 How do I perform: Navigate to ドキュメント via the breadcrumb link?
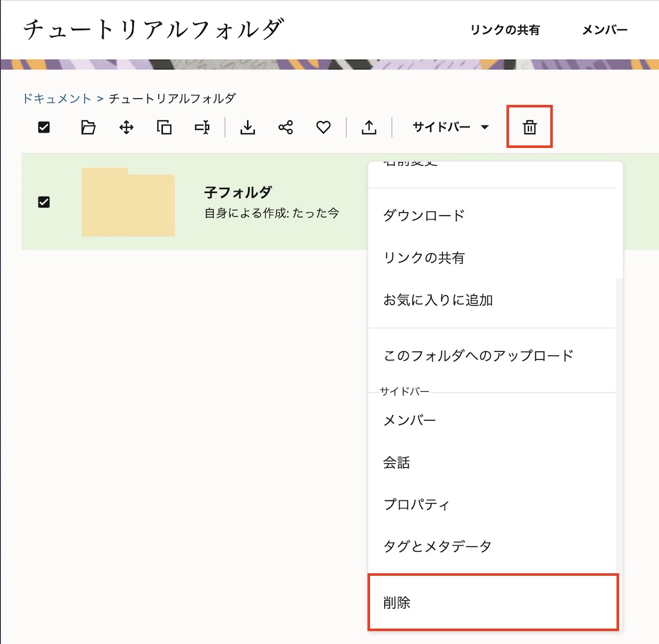point(57,98)
